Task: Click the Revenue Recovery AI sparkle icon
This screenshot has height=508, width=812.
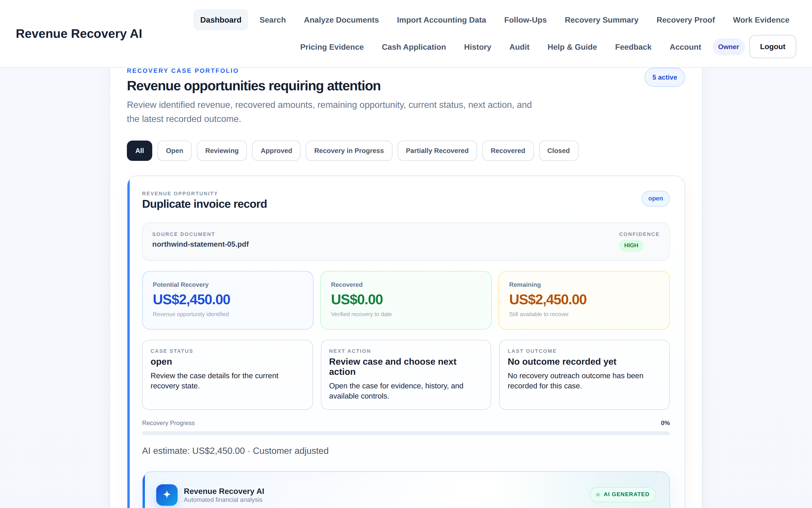Action: tap(167, 494)
